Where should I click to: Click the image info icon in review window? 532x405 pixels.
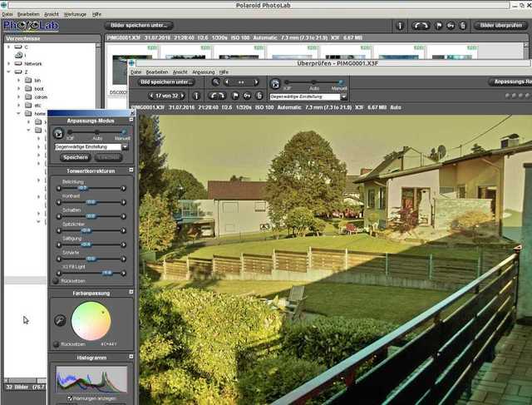pyautogui.click(x=196, y=96)
